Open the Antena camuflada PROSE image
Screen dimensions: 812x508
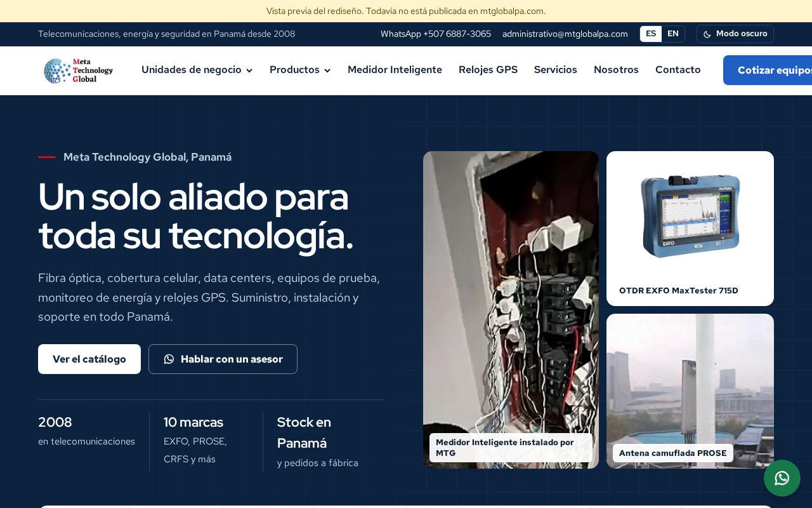coord(690,391)
